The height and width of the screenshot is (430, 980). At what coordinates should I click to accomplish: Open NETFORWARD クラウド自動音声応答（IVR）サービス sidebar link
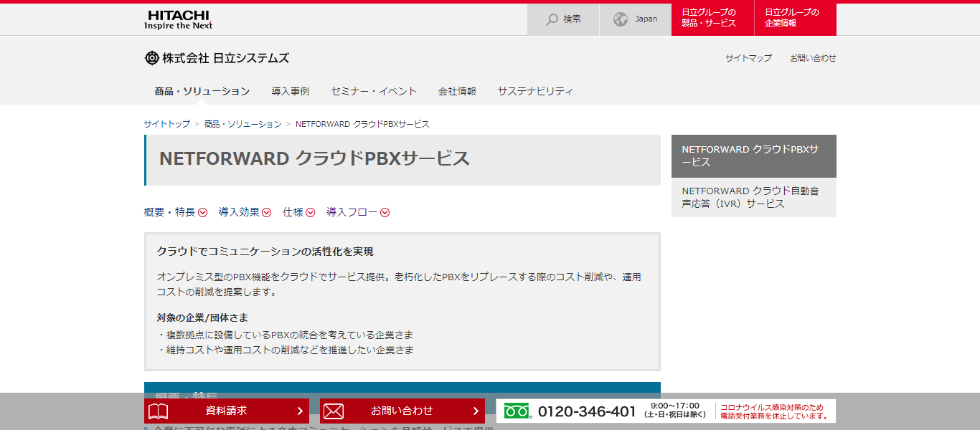coord(754,198)
